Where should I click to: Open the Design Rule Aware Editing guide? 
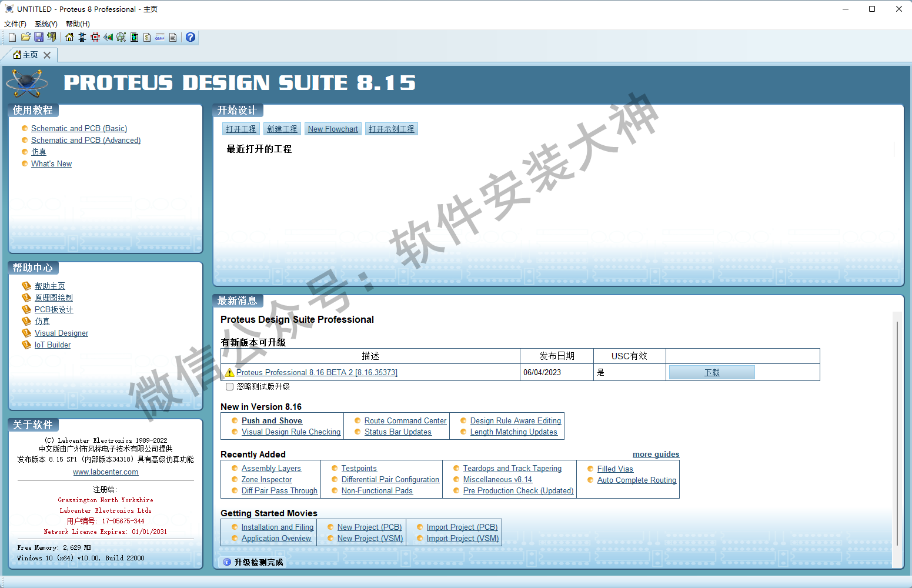pos(516,420)
